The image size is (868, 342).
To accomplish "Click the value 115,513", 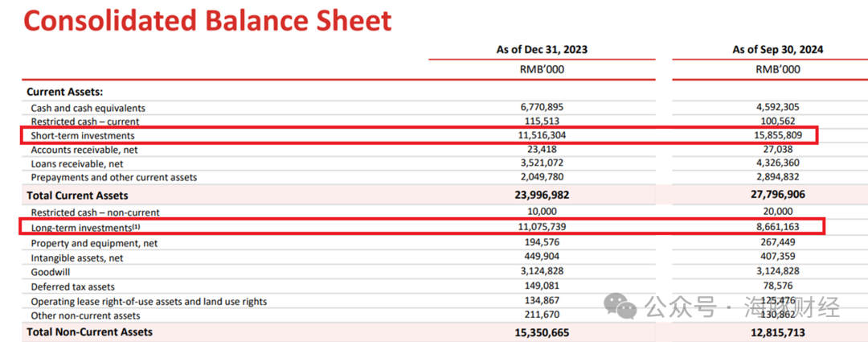I will coord(542,121).
